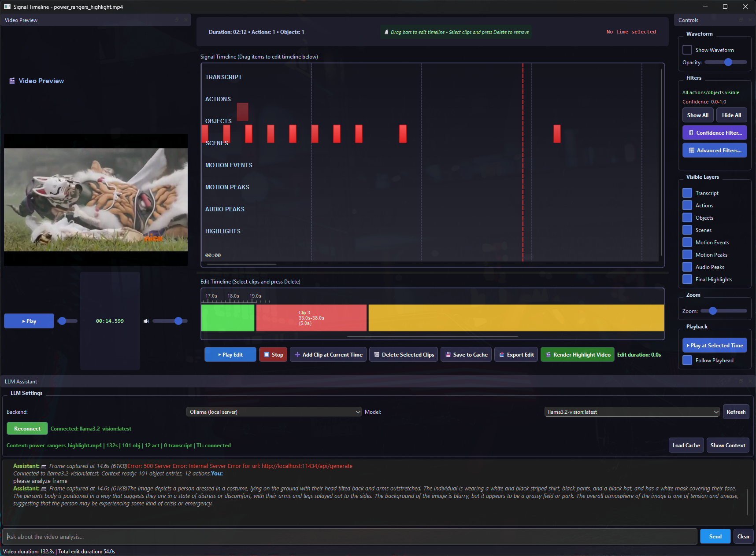This screenshot has height=556, width=756.
Task: Close the LLM Assistant dock panel
Action: click(750, 381)
